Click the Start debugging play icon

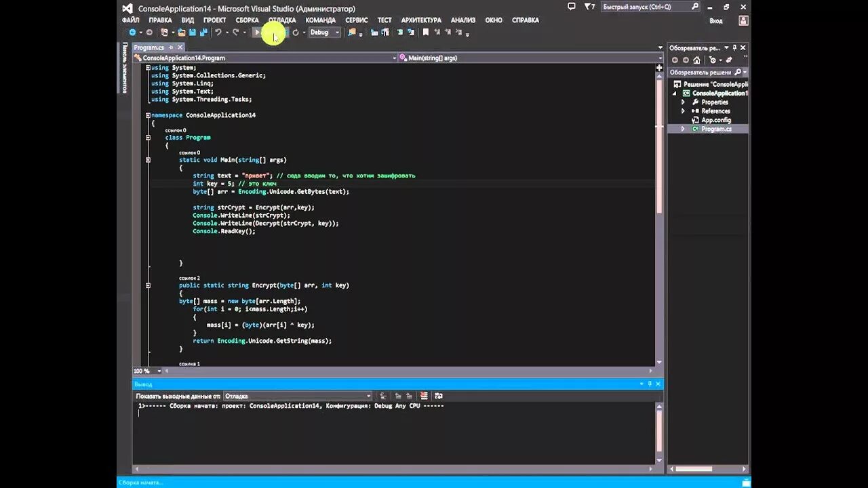coord(257,33)
